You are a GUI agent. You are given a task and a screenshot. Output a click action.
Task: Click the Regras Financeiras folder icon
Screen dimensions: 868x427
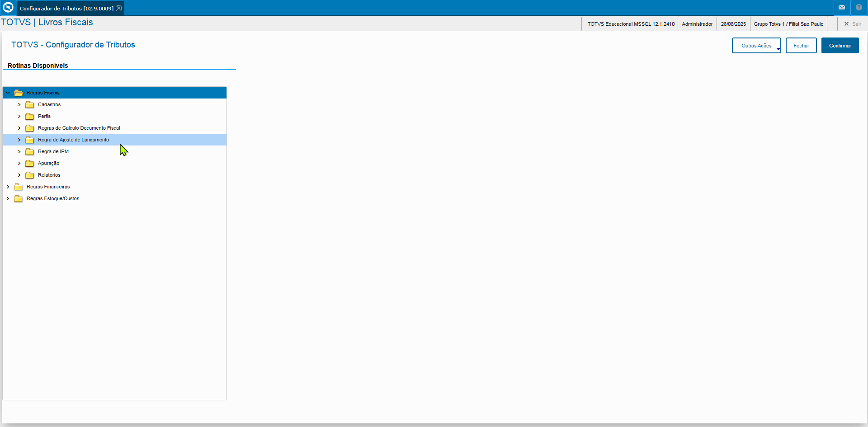(19, 187)
